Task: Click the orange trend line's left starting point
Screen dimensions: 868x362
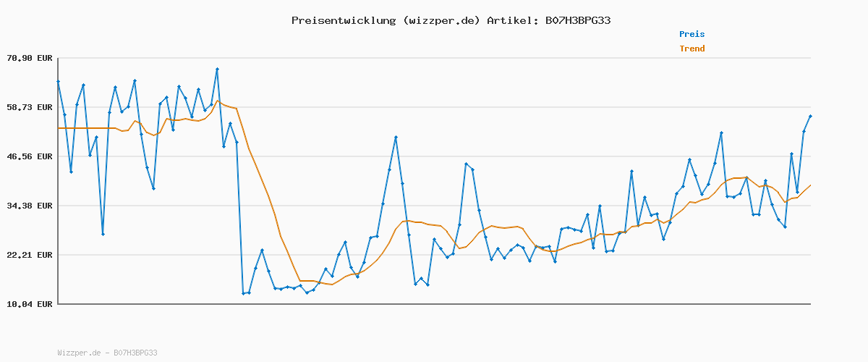Action: 59,128
